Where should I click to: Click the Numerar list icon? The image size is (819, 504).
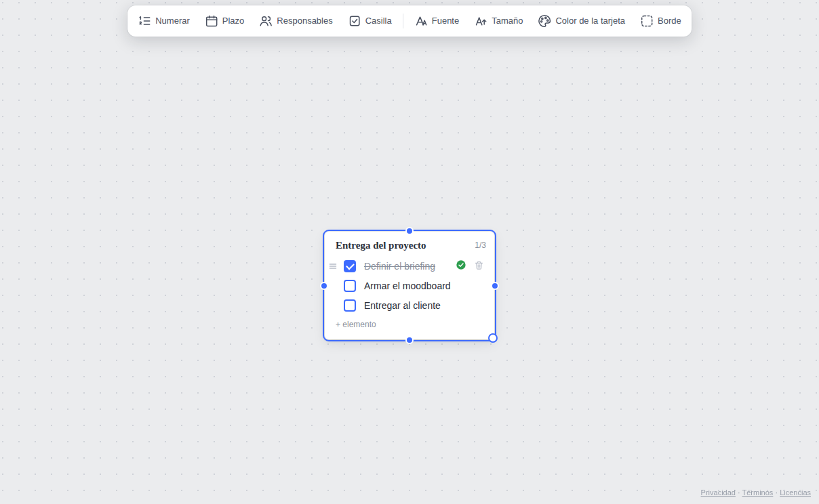[x=144, y=21]
